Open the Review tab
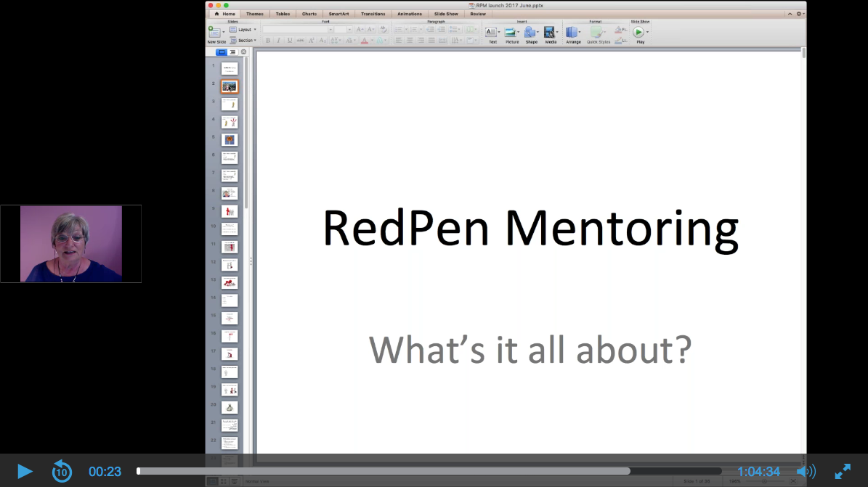This screenshot has width=868, height=487. [478, 14]
